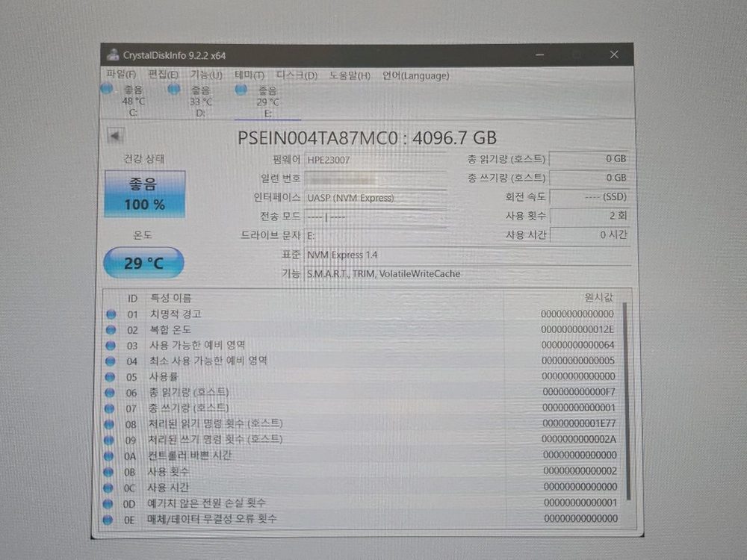747x560 pixels.
Task: Click the blue status dot of row 0E
Action: 108,520
